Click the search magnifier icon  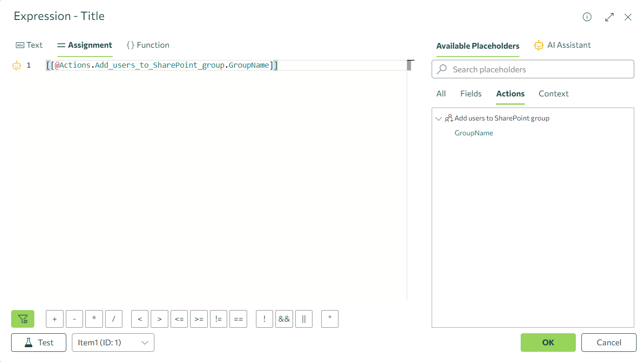click(x=442, y=69)
